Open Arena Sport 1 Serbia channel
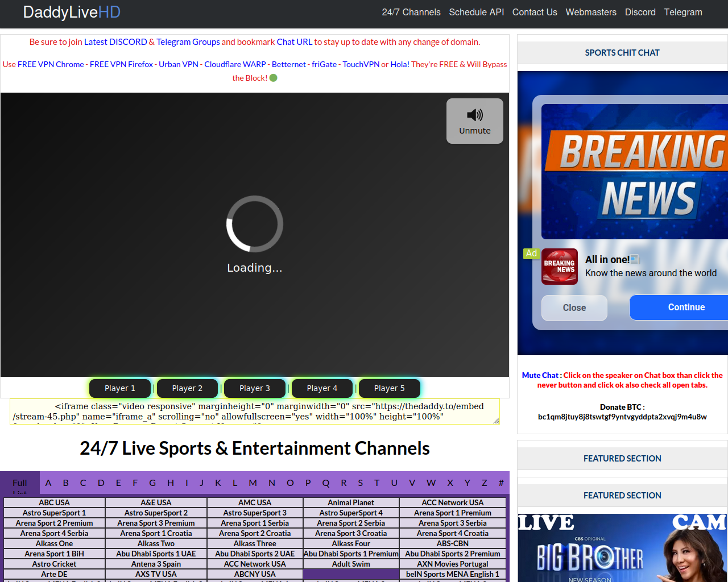This screenshot has width=728, height=582. (x=255, y=523)
